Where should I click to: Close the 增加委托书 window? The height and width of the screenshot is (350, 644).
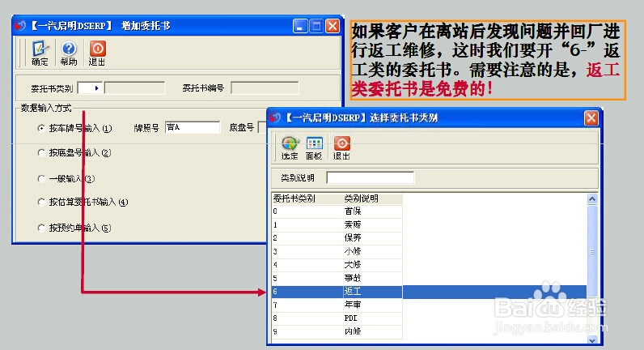333,26
